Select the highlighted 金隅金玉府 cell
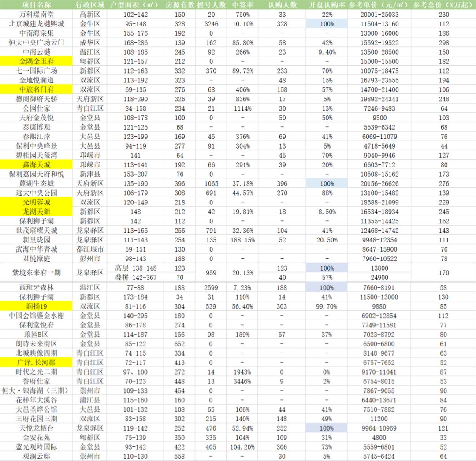This screenshot has height=461, width=476. (x=37, y=61)
